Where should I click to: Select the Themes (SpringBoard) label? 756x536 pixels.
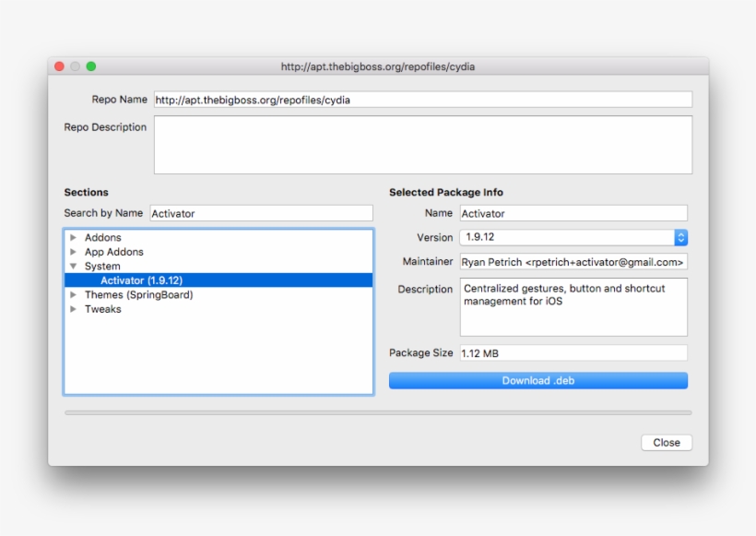(139, 295)
